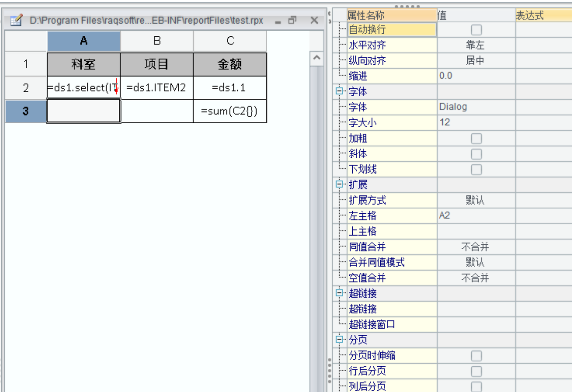Image resolution: width=572 pixels, height=392 pixels.
Task: Click the report document icon in title bar
Action: click(16, 20)
